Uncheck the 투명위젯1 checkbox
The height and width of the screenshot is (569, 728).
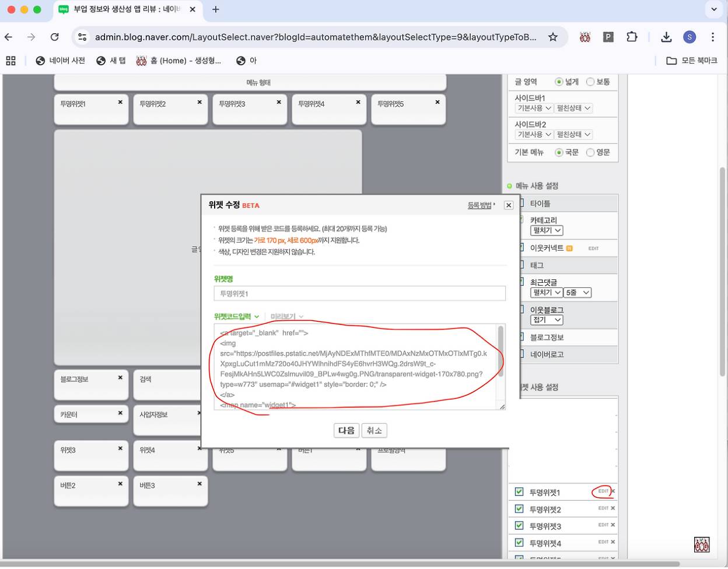coord(519,492)
